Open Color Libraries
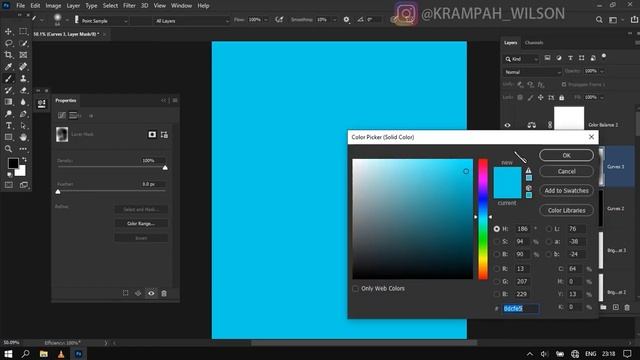 (567, 211)
